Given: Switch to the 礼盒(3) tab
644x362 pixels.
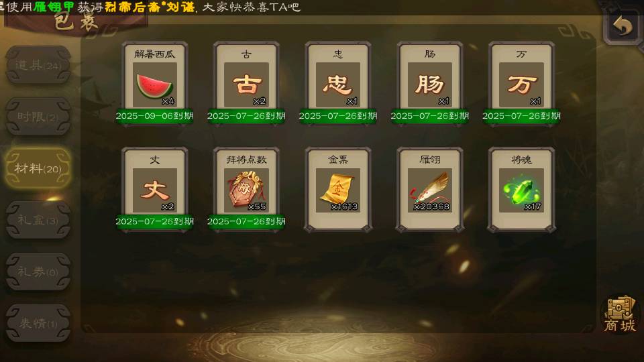Looking at the screenshot, I should tap(38, 220).
